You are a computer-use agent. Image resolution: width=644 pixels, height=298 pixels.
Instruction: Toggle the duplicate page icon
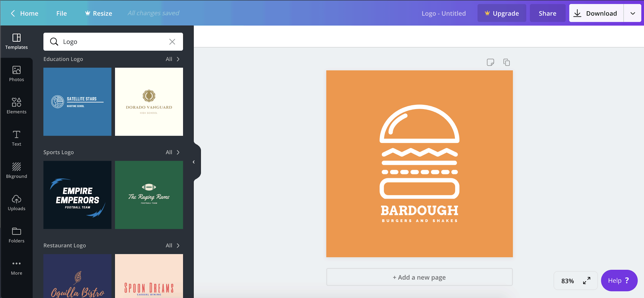point(506,62)
